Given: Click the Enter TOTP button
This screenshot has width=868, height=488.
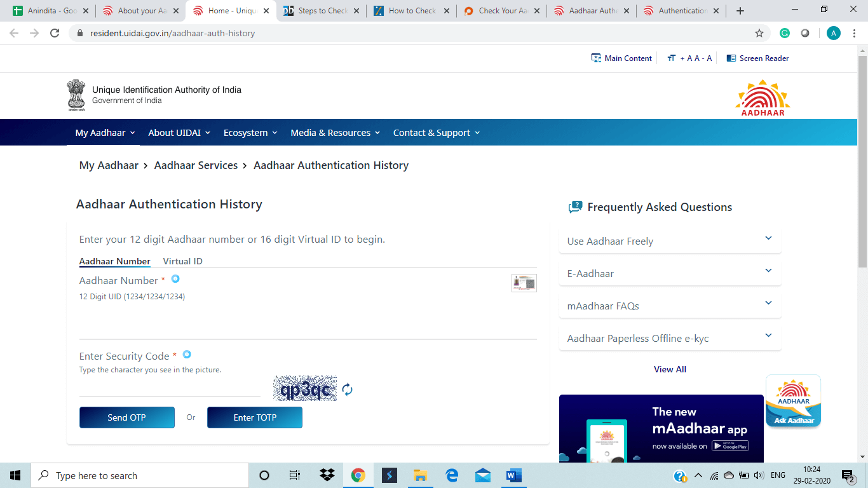Looking at the screenshot, I should pyautogui.click(x=254, y=417).
